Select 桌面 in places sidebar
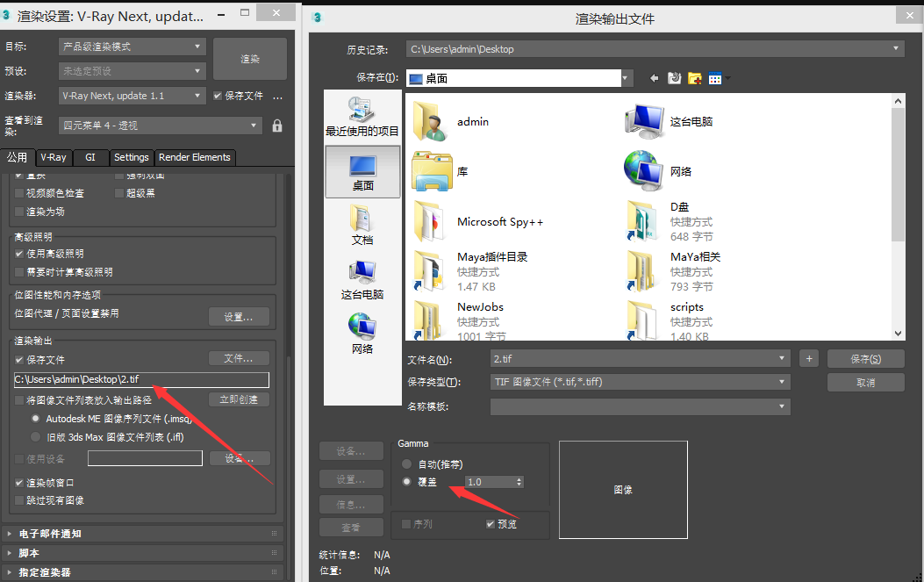 [362, 172]
